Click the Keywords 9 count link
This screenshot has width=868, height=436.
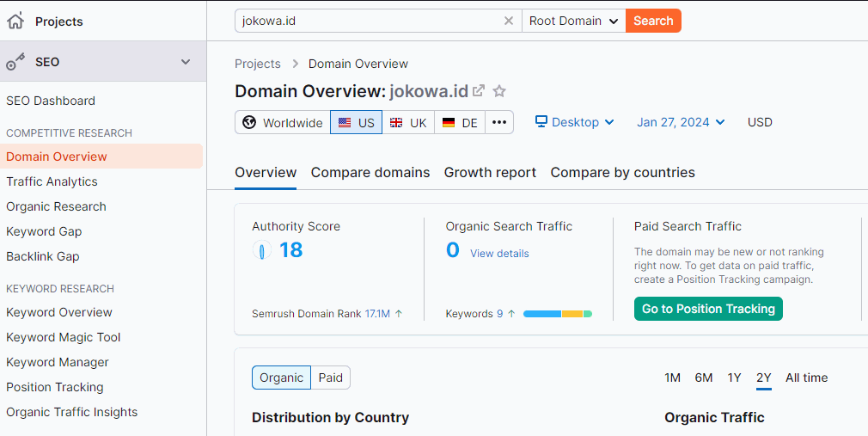(499, 314)
